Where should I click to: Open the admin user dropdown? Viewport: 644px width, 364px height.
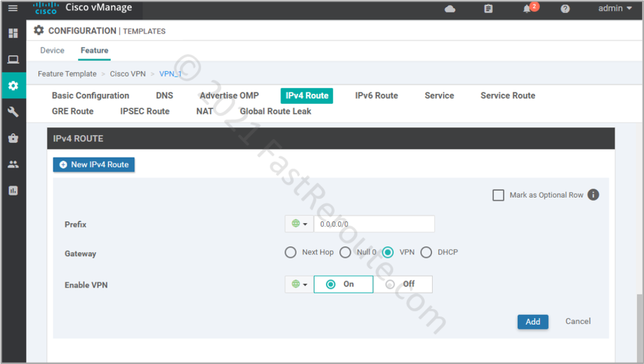click(615, 8)
